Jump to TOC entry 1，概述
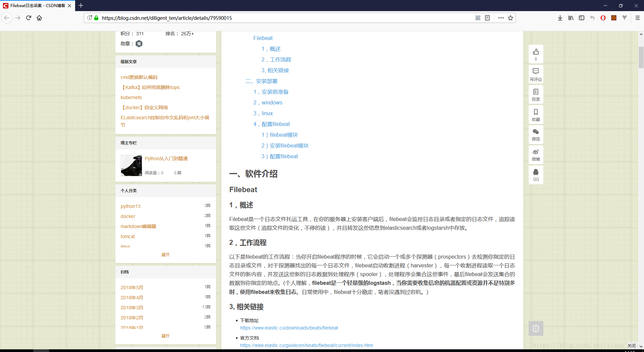This screenshot has height=352, width=644. click(271, 49)
